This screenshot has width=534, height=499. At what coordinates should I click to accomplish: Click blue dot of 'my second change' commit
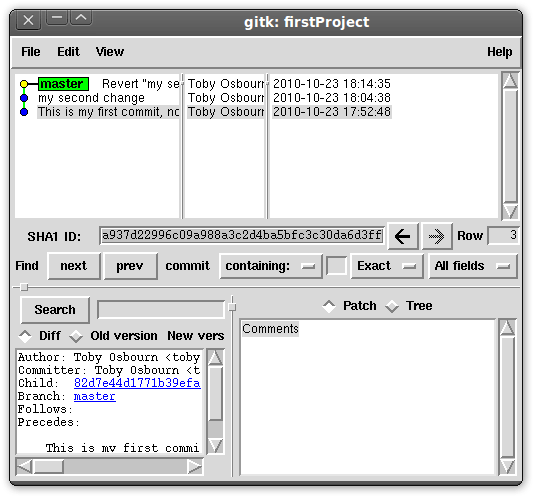24,98
